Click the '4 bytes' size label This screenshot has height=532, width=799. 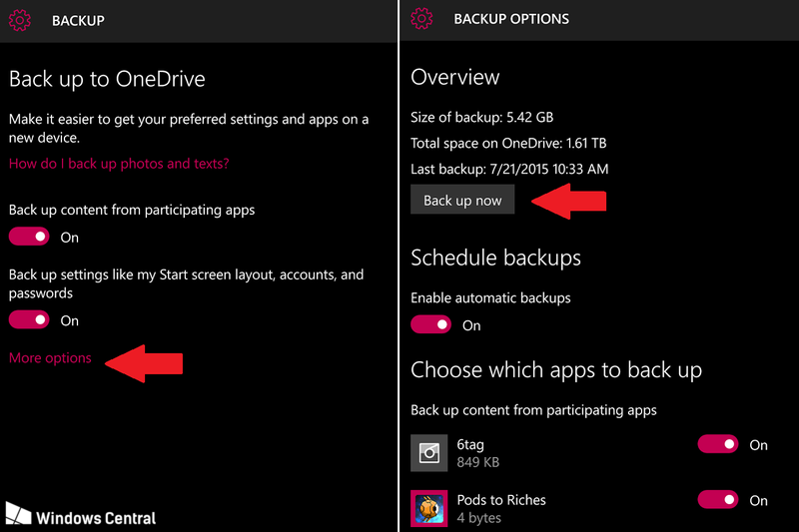tap(479, 518)
